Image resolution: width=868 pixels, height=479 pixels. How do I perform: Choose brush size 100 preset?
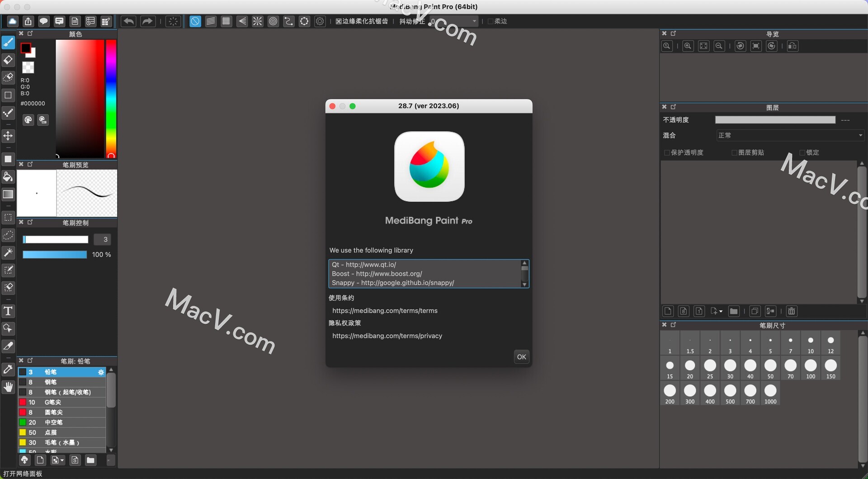(x=811, y=369)
